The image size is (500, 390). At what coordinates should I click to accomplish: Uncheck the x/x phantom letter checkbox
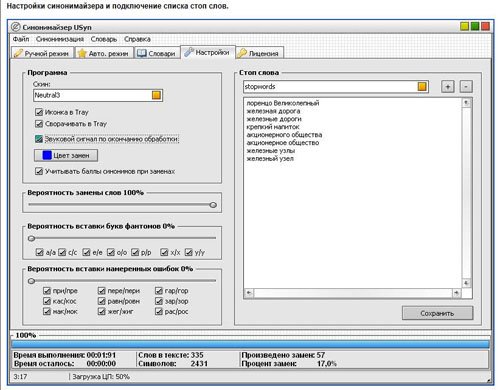click(164, 252)
